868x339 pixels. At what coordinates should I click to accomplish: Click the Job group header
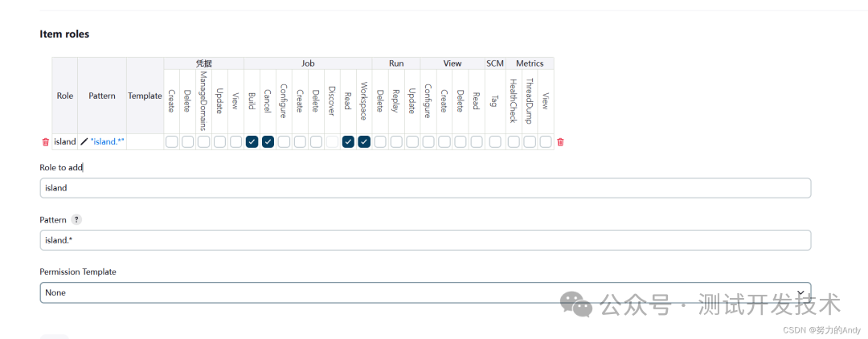click(308, 63)
